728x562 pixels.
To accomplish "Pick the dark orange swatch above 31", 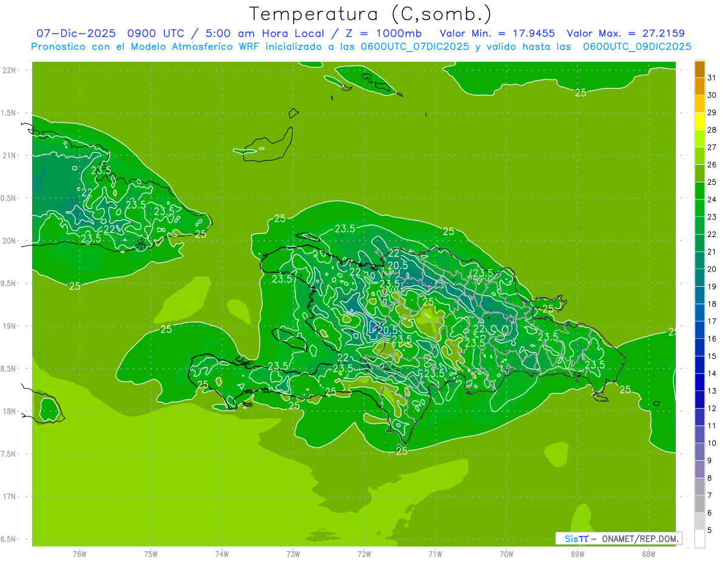I will click(x=699, y=69).
